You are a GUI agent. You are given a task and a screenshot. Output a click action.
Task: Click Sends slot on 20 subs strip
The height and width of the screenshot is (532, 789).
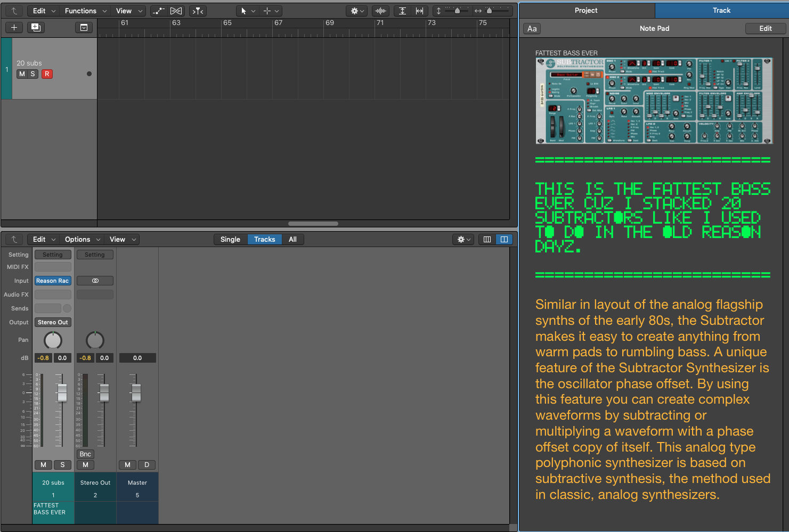(x=48, y=308)
